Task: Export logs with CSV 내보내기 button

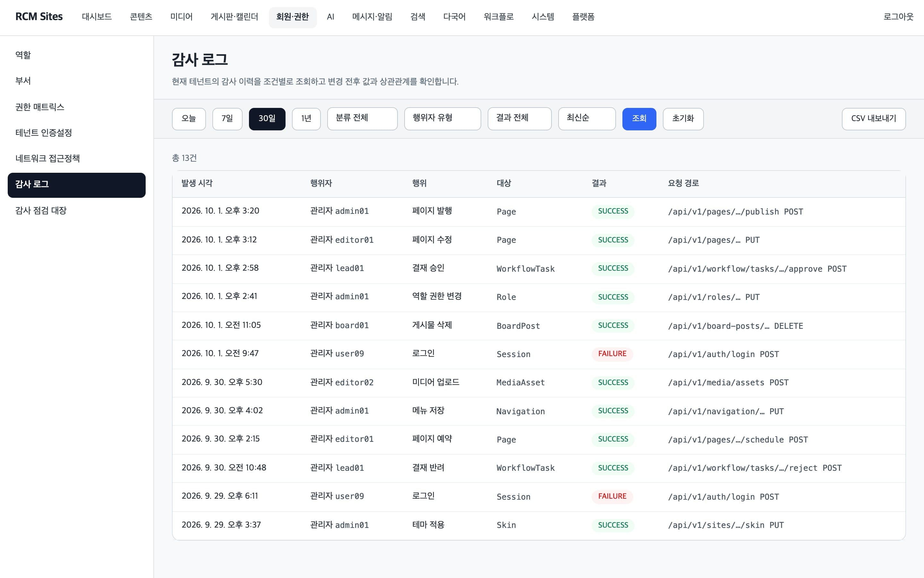Action: click(x=873, y=119)
